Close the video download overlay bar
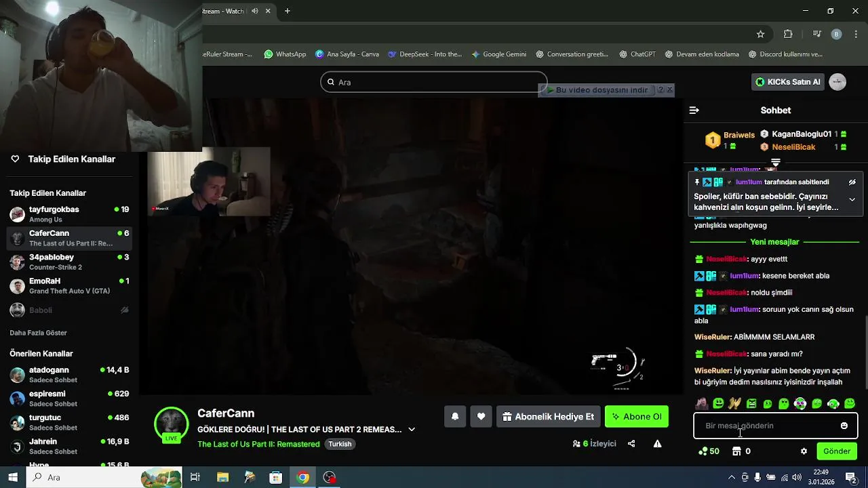The image size is (868, 488). coord(670,89)
